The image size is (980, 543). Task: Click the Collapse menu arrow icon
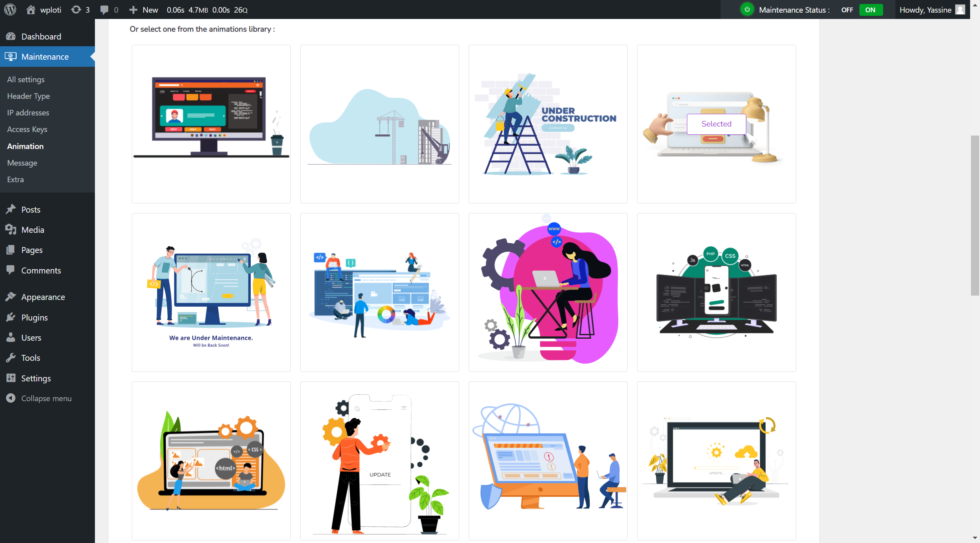[x=11, y=398]
